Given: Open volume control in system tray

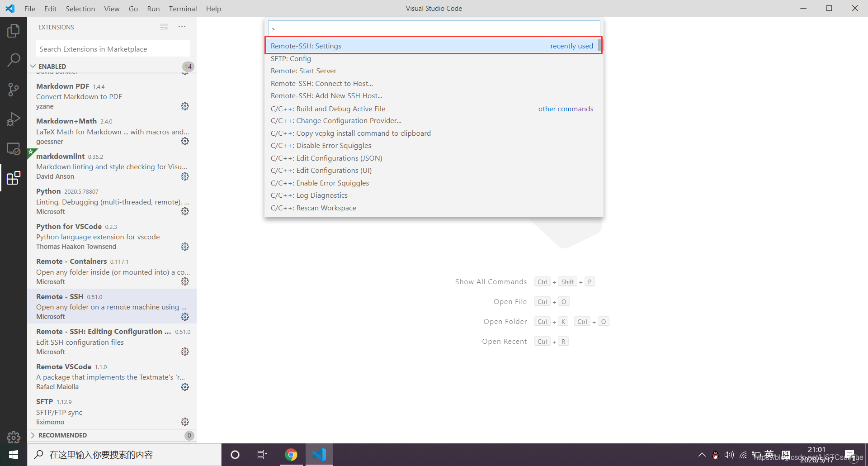Looking at the screenshot, I should (x=729, y=455).
